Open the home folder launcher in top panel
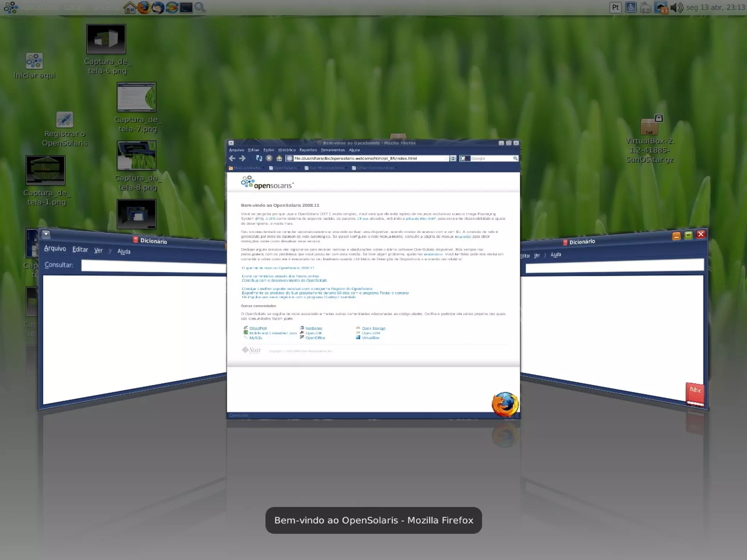The width and height of the screenshot is (747, 560). (x=129, y=7)
